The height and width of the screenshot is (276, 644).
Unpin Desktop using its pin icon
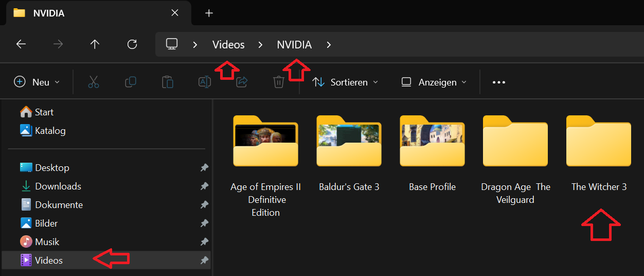pos(204,168)
